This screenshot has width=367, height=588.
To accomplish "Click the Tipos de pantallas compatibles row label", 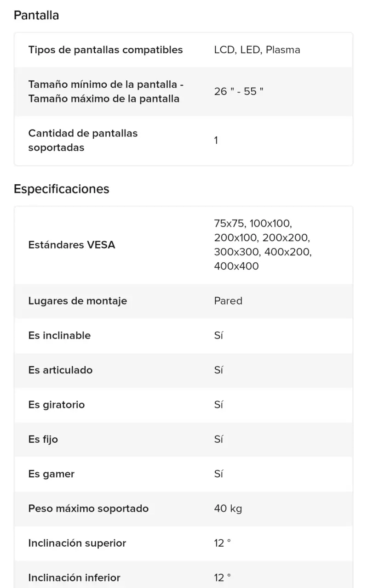I will point(105,50).
